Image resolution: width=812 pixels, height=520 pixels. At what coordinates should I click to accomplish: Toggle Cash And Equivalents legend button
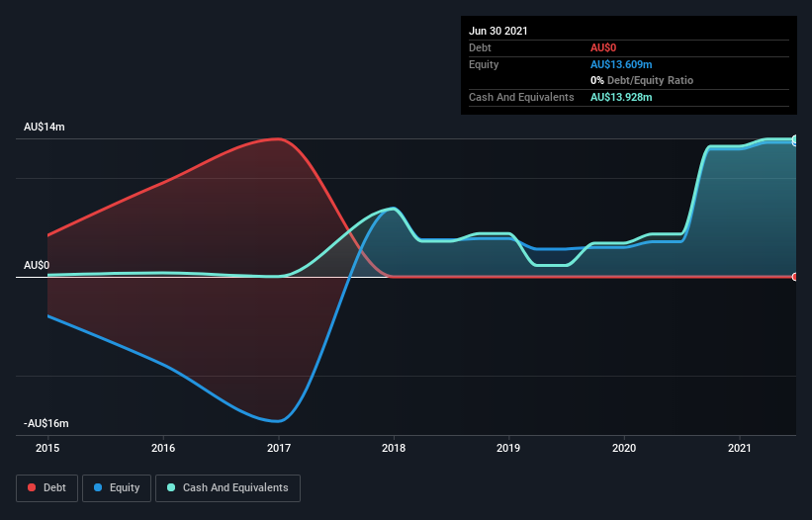coord(227,488)
